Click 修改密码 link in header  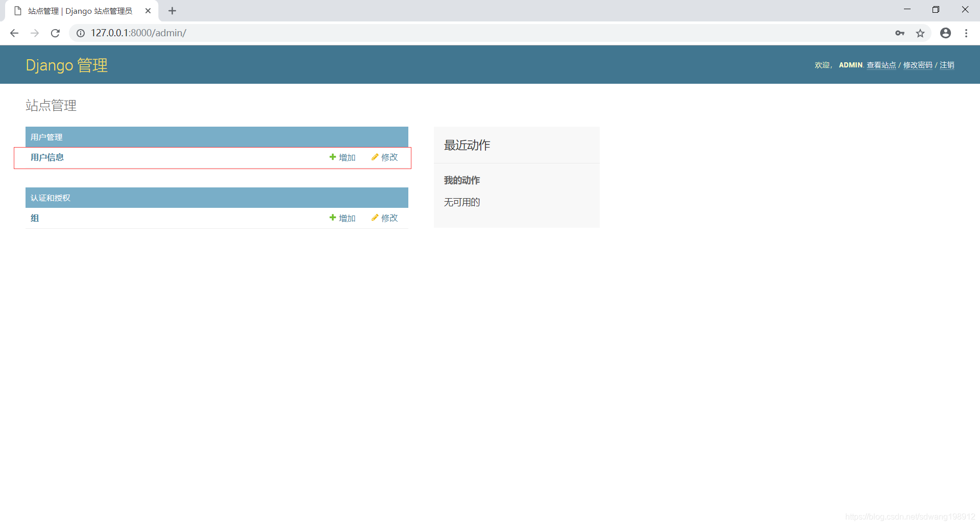pyautogui.click(x=918, y=65)
